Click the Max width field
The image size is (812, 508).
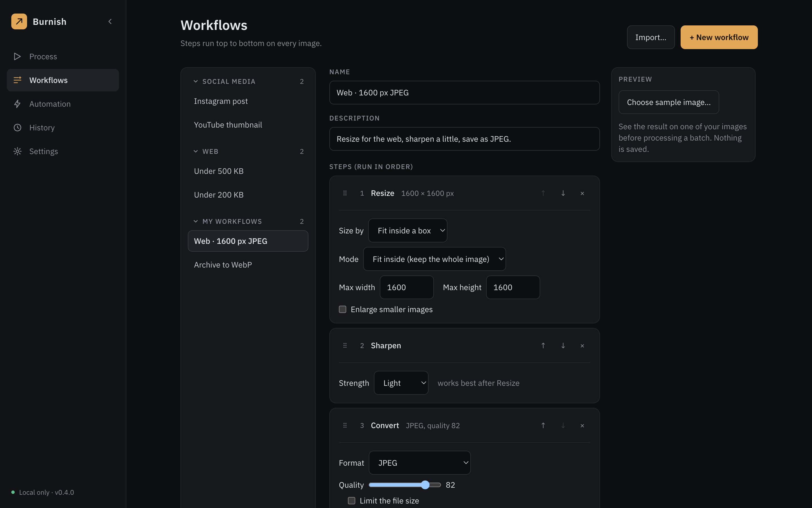point(407,287)
